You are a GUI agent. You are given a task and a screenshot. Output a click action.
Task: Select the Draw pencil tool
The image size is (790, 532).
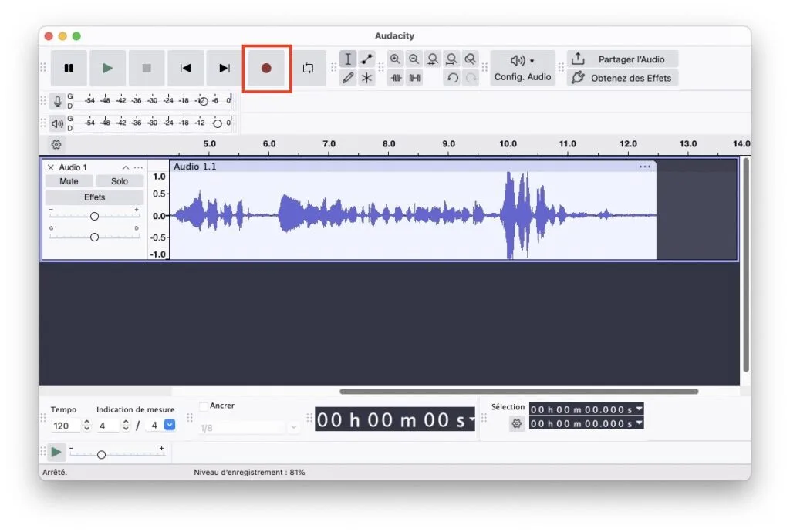click(x=348, y=78)
